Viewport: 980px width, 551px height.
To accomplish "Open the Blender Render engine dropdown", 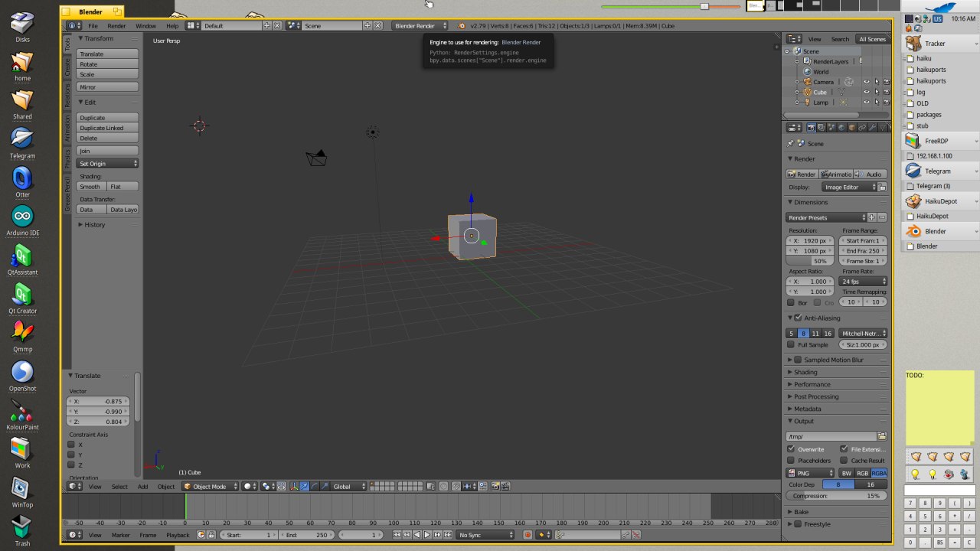I will pos(420,26).
